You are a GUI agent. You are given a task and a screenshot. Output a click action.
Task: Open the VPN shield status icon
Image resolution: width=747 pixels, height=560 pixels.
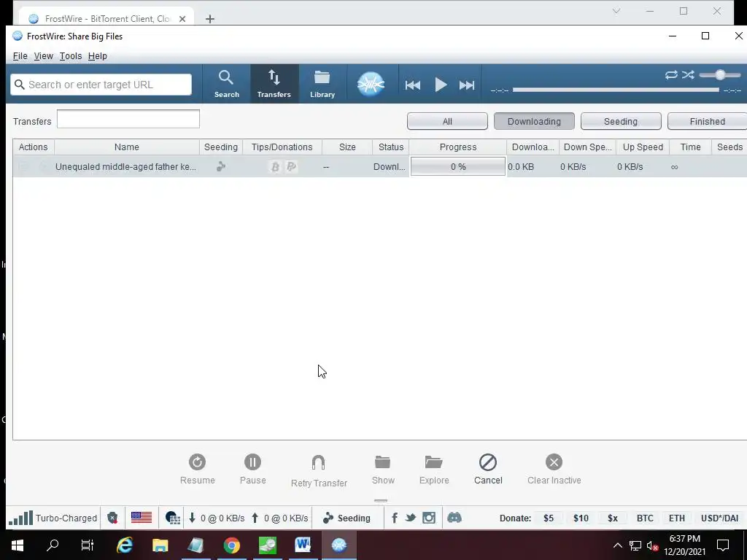[112, 518]
